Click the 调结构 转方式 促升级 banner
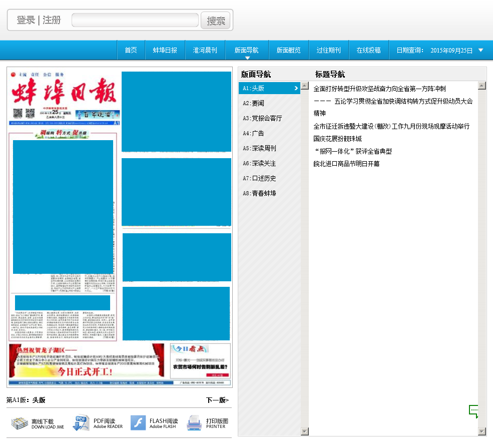Image resolution: width=493 pixels, height=448 pixels. (62, 133)
